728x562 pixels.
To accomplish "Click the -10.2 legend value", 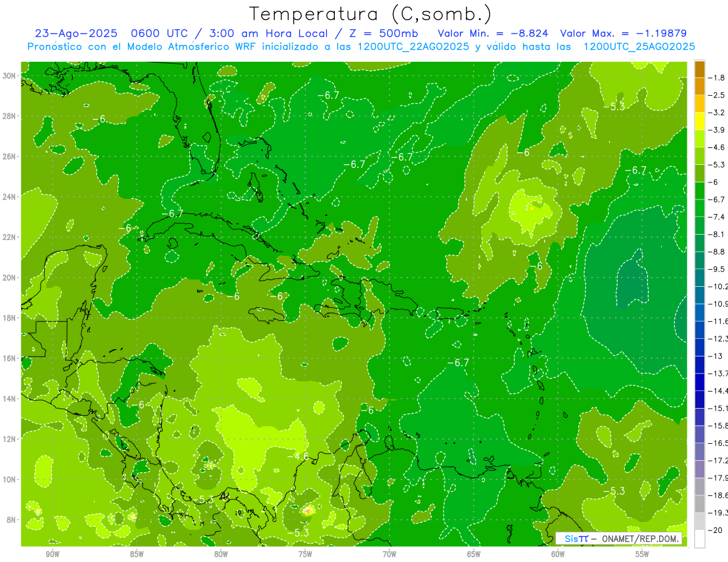I will (720, 286).
